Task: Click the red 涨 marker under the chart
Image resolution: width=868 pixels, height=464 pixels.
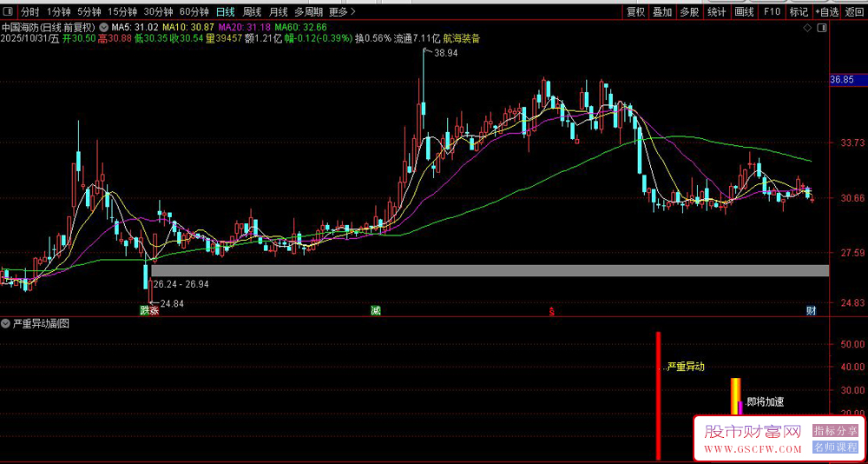Action: [155, 311]
